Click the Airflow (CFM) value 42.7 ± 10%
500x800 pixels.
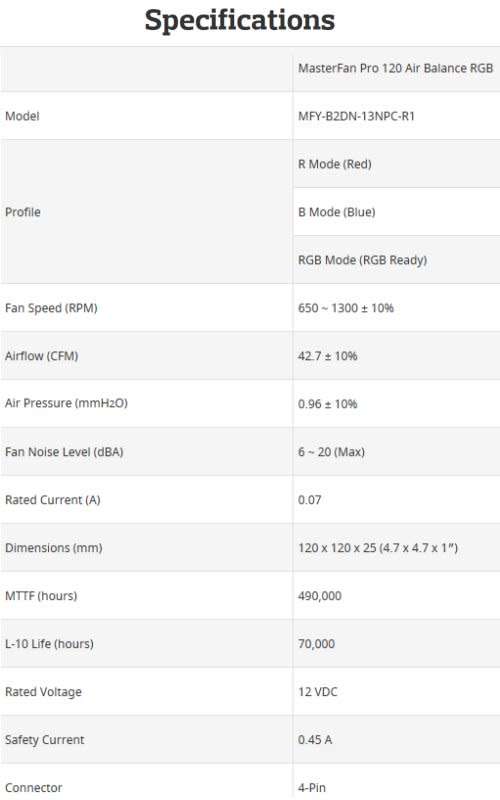click(328, 356)
